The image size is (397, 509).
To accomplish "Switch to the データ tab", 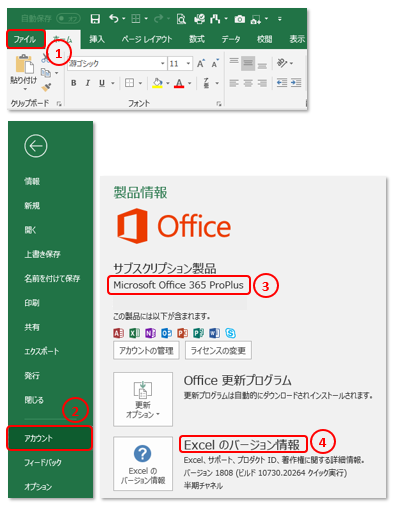I will click(231, 39).
